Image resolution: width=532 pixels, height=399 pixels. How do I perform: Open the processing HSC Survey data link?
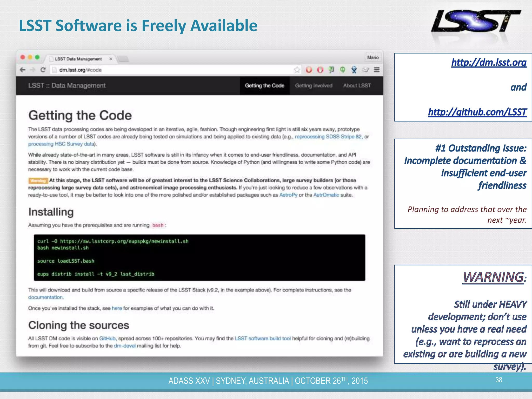point(62,144)
